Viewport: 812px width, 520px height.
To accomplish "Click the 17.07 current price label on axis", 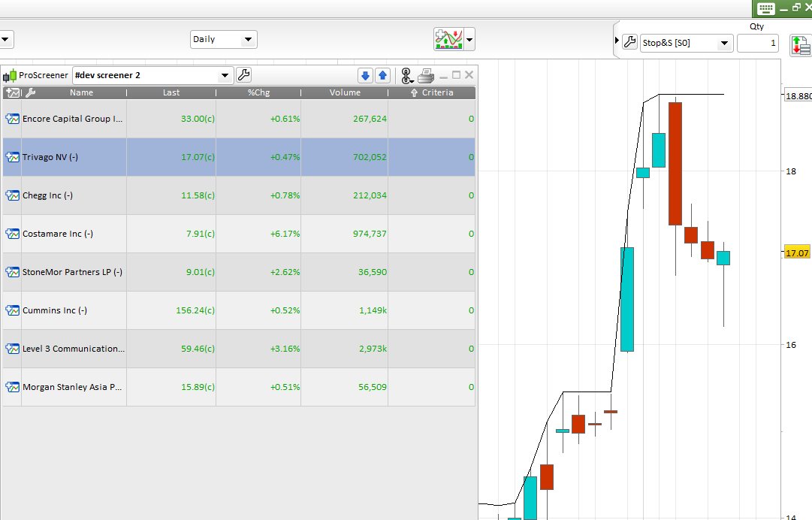I will (797, 252).
